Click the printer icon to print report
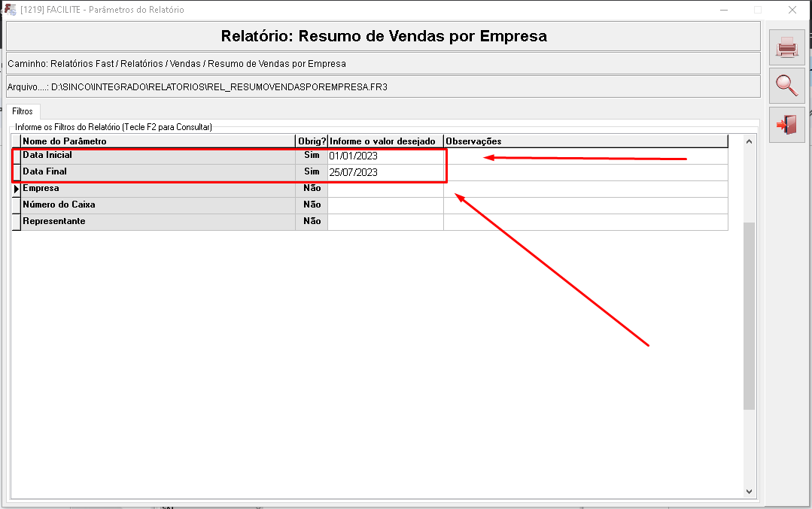 coord(786,47)
